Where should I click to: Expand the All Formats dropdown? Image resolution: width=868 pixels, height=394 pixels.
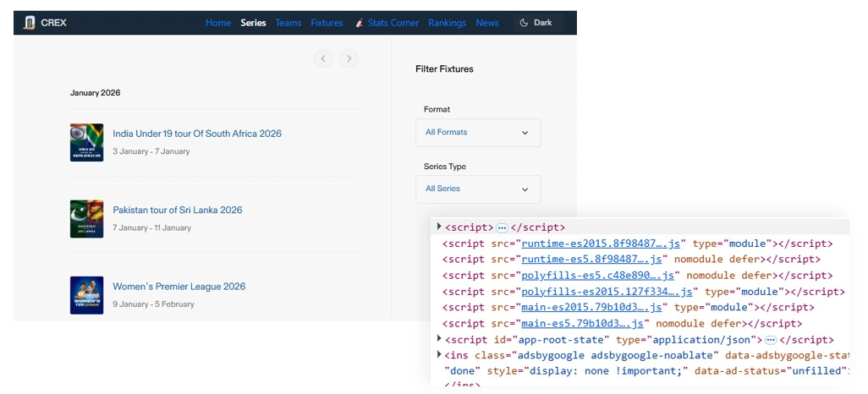(x=478, y=133)
